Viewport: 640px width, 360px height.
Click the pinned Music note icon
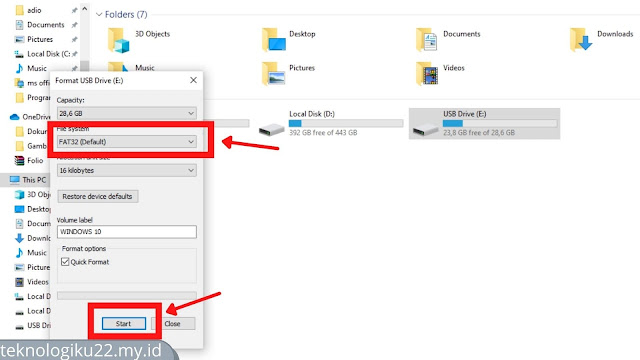[x=19, y=68]
